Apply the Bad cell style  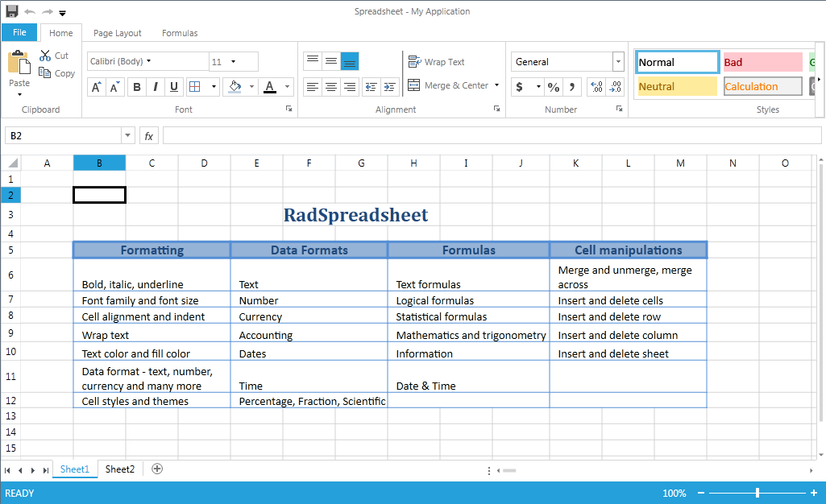762,62
